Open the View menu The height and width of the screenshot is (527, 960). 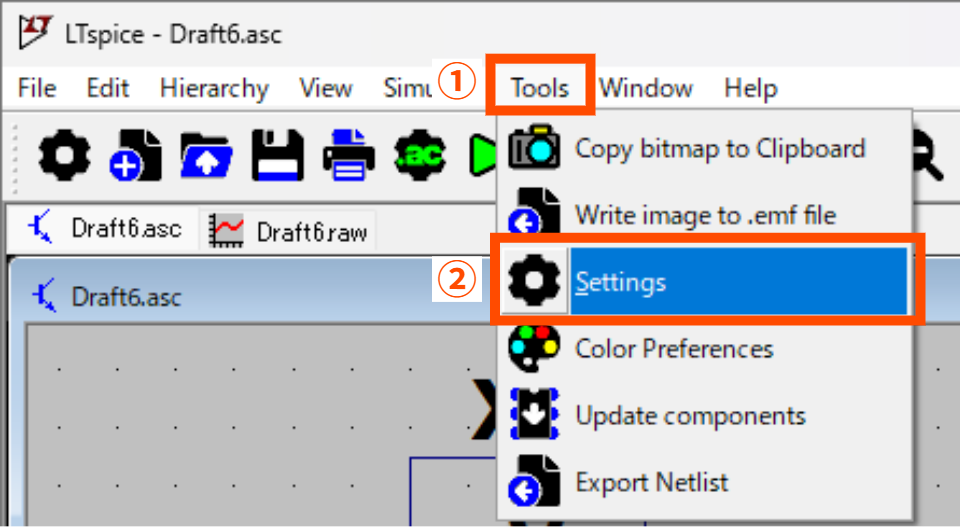pos(326,88)
